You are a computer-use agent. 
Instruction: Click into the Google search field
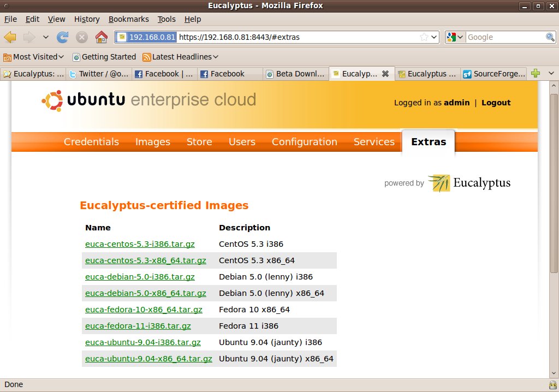point(505,37)
